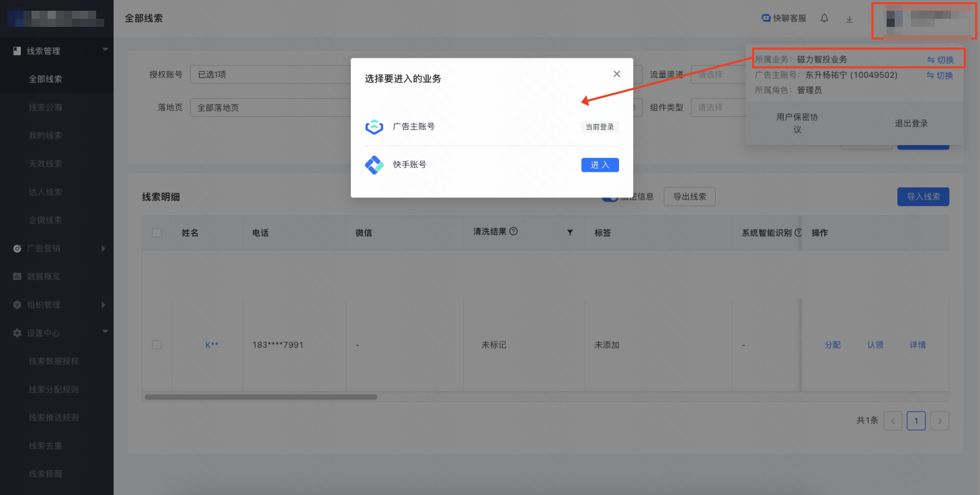This screenshot has height=495, width=980.
Task: Toggle the 加密信息 switch
Action: tap(610, 196)
